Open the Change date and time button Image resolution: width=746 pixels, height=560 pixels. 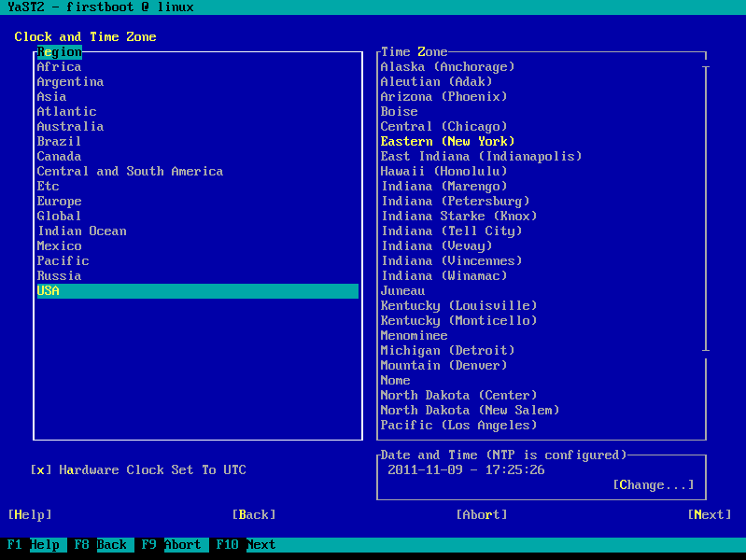point(654,484)
